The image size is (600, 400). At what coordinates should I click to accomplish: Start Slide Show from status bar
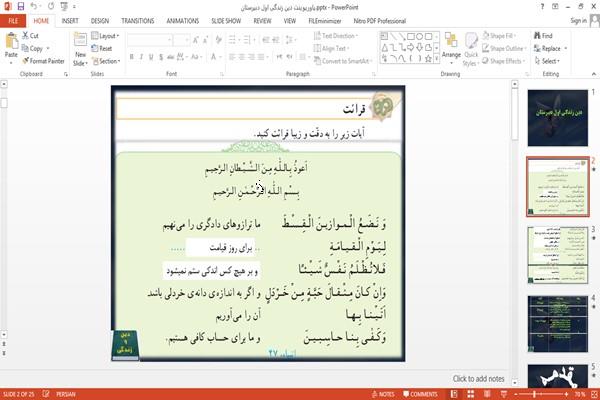504,394
